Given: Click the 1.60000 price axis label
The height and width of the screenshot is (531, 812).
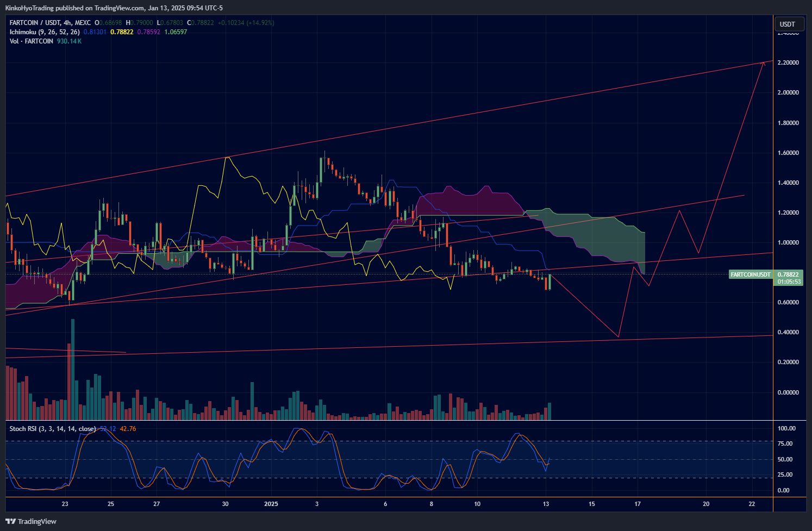Looking at the screenshot, I should 788,153.
